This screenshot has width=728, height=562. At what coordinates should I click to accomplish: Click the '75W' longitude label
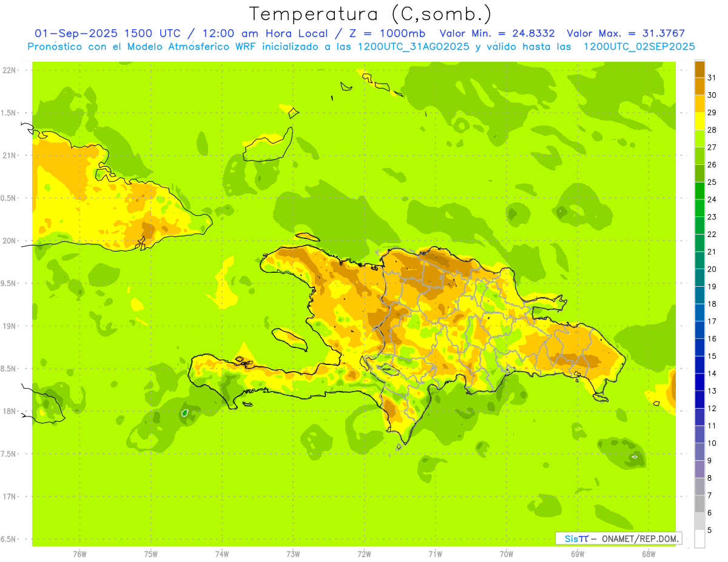[151, 554]
